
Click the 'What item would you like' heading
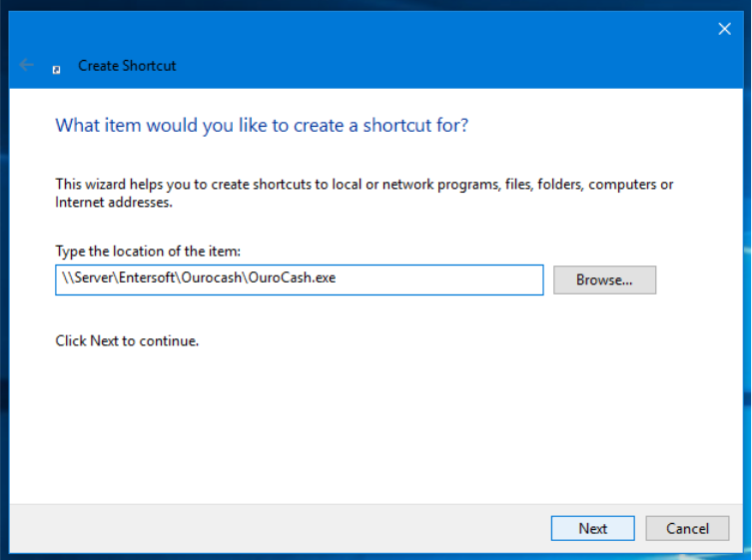pos(262,125)
